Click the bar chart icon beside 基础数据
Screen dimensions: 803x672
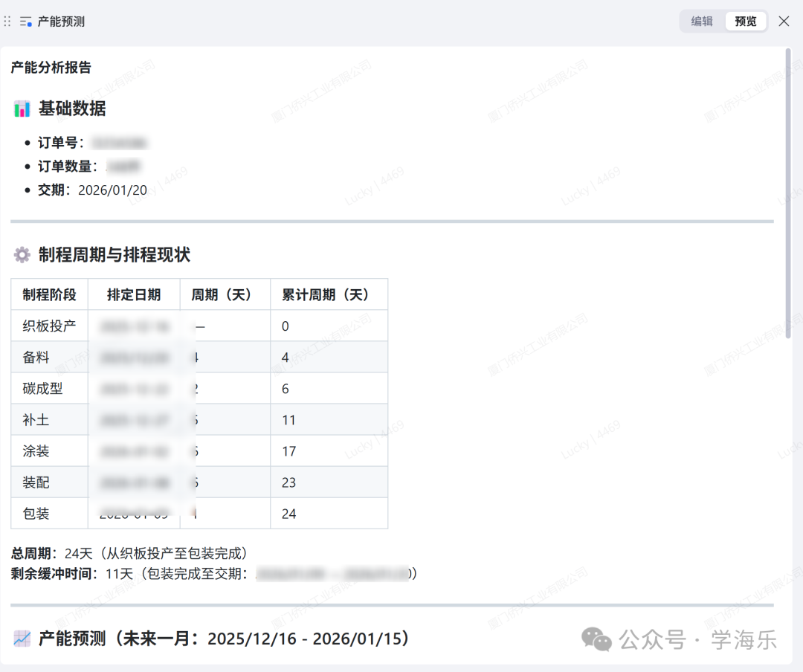click(x=22, y=109)
